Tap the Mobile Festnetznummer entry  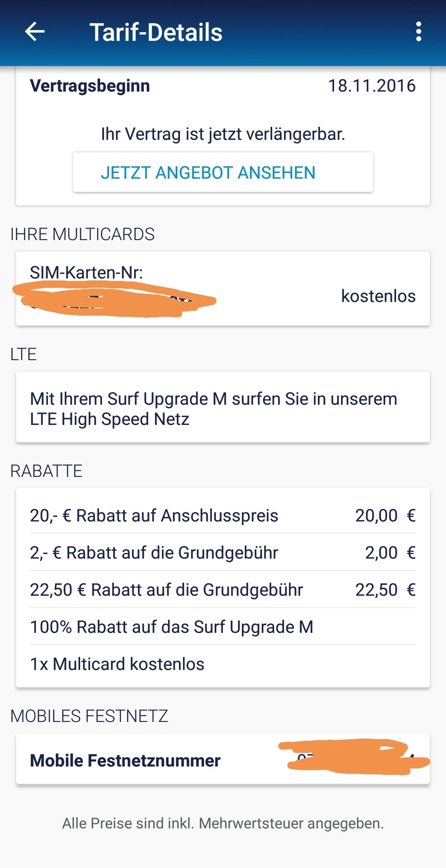tap(126, 760)
